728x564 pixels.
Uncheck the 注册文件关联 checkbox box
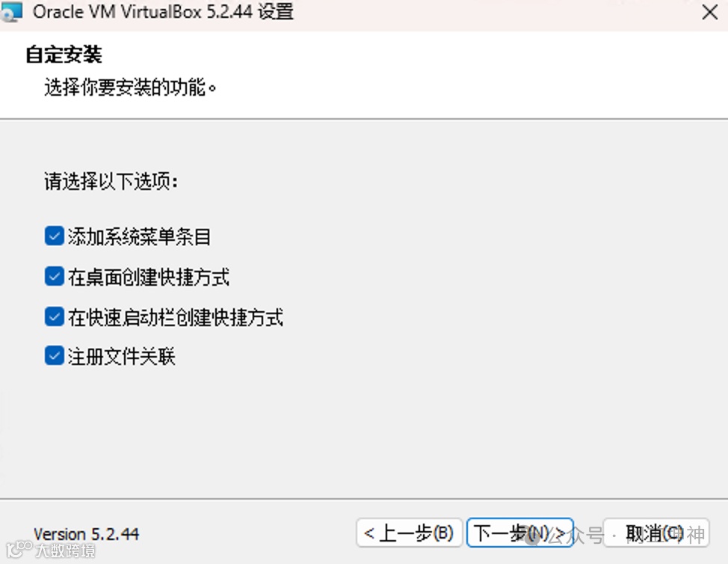tap(55, 356)
